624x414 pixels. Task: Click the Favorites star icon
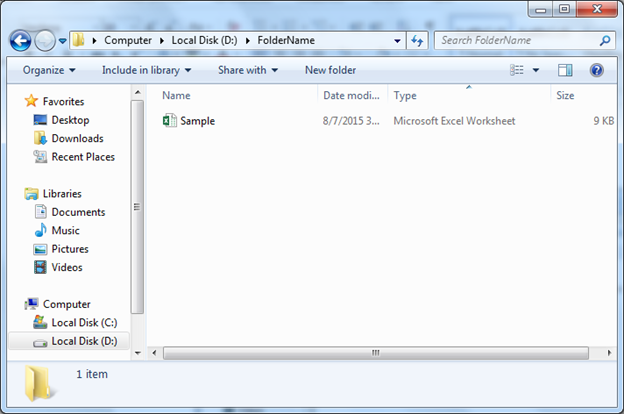[31, 101]
